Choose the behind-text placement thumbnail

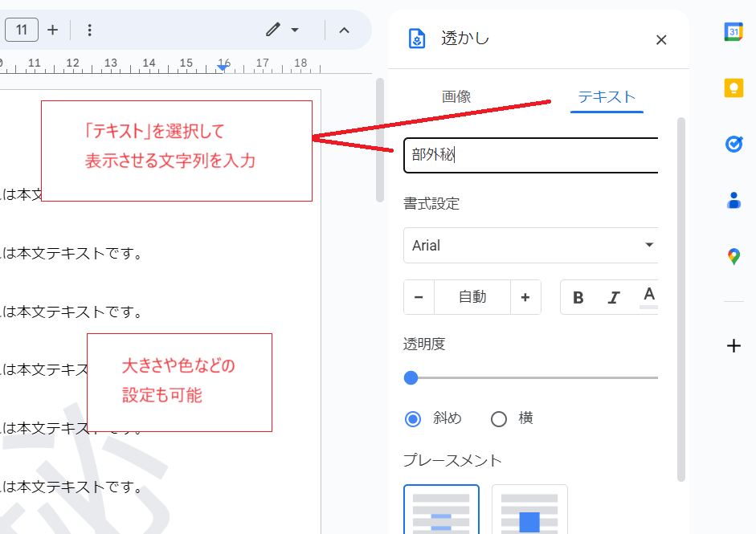click(x=441, y=510)
